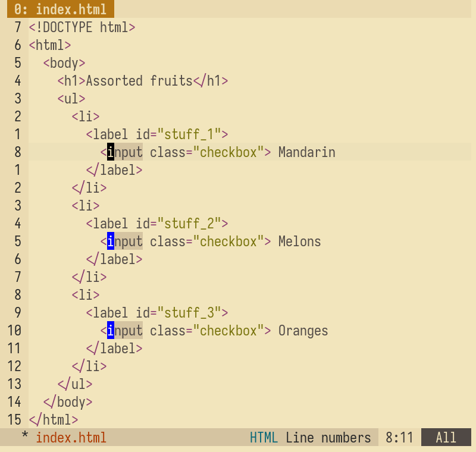This screenshot has height=452, width=476.
Task: Place the cursor on the word Mandarin
Action: (x=306, y=152)
